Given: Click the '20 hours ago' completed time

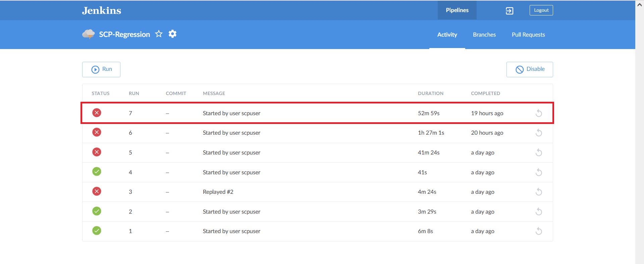Looking at the screenshot, I should [x=487, y=133].
